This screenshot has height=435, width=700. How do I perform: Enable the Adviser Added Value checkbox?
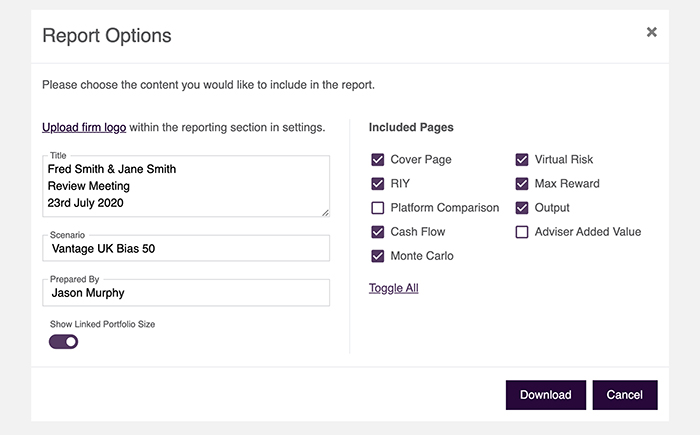522,232
